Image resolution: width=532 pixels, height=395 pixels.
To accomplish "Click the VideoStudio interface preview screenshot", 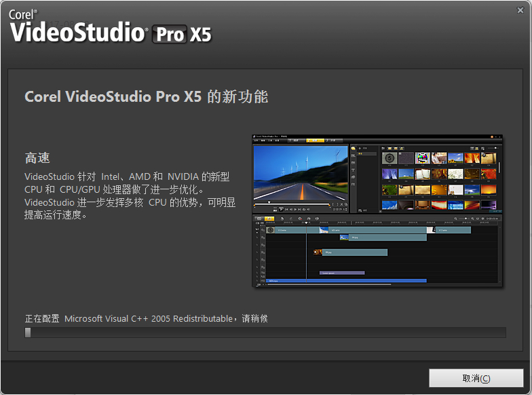I will [377, 210].
